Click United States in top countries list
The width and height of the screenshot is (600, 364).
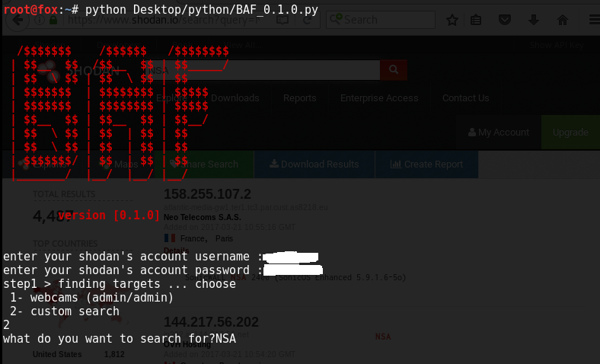pyautogui.click(x=57, y=354)
